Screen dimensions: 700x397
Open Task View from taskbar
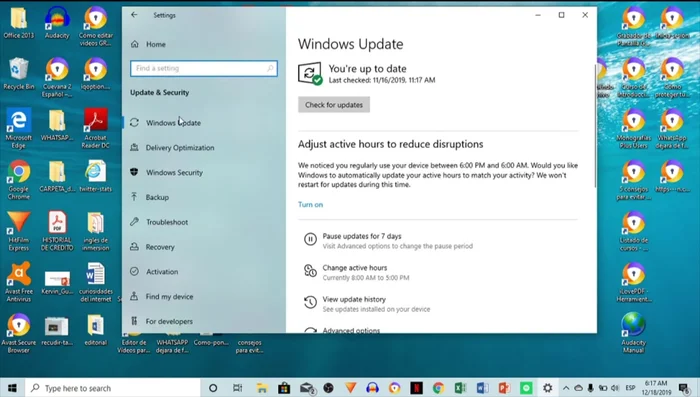[x=238, y=388]
